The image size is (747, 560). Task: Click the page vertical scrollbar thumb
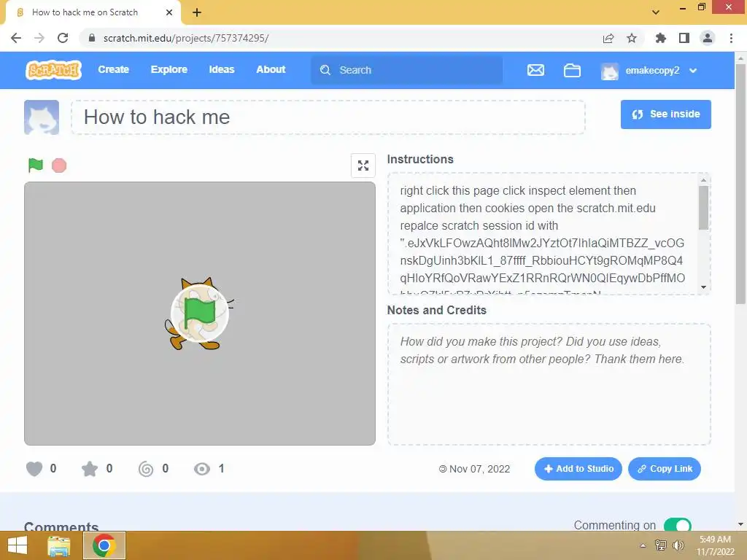740,184
